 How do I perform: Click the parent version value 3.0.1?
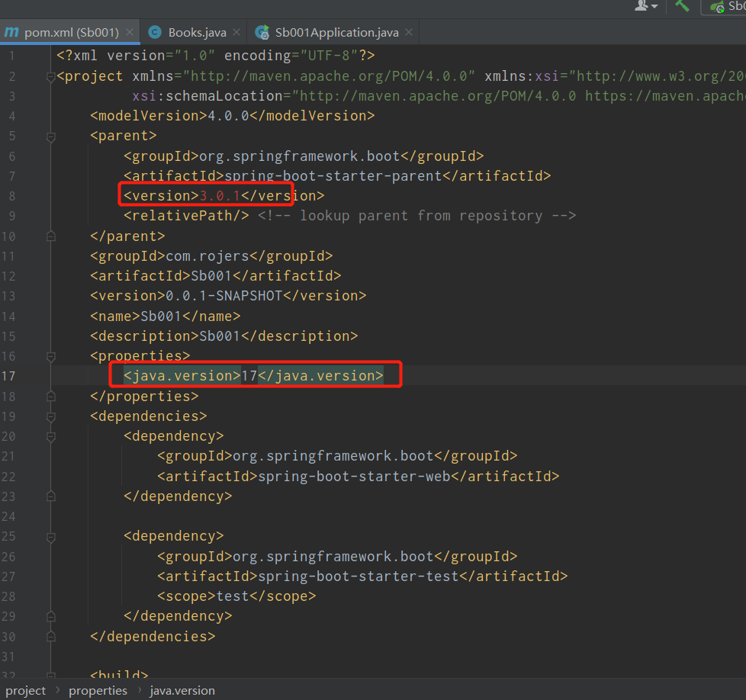(x=220, y=196)
